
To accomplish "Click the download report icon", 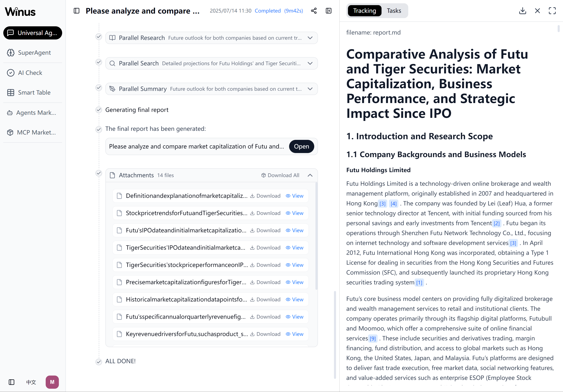I will point(522,11).
